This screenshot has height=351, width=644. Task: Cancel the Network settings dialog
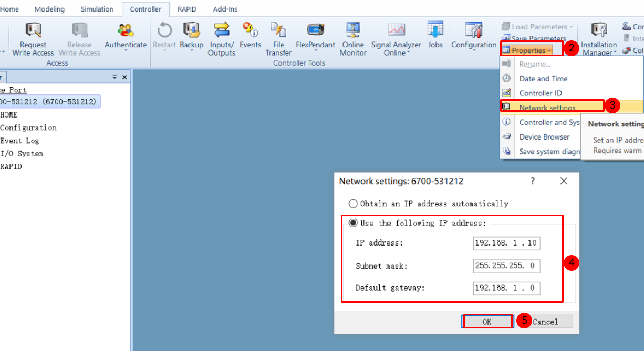click(x=545, y=322)
